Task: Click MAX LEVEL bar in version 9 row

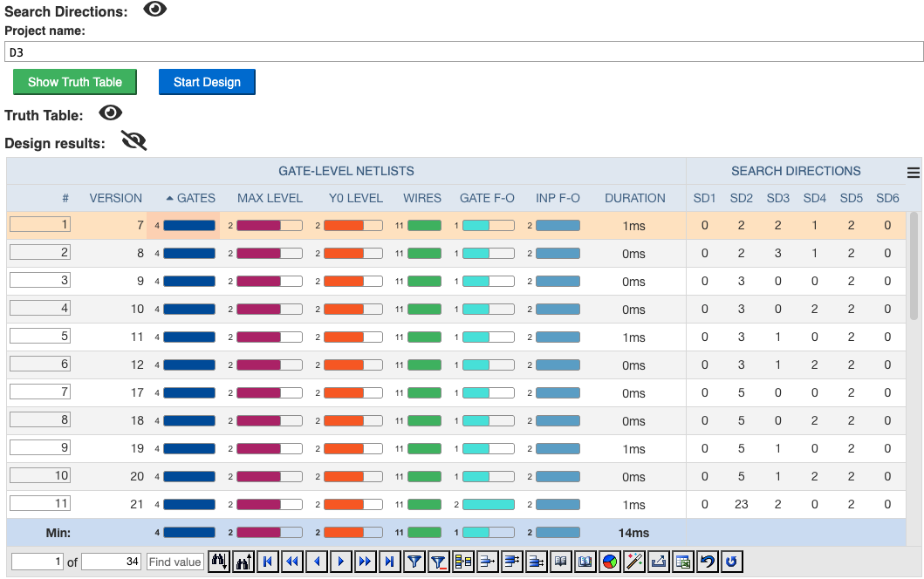Action: 270,282
